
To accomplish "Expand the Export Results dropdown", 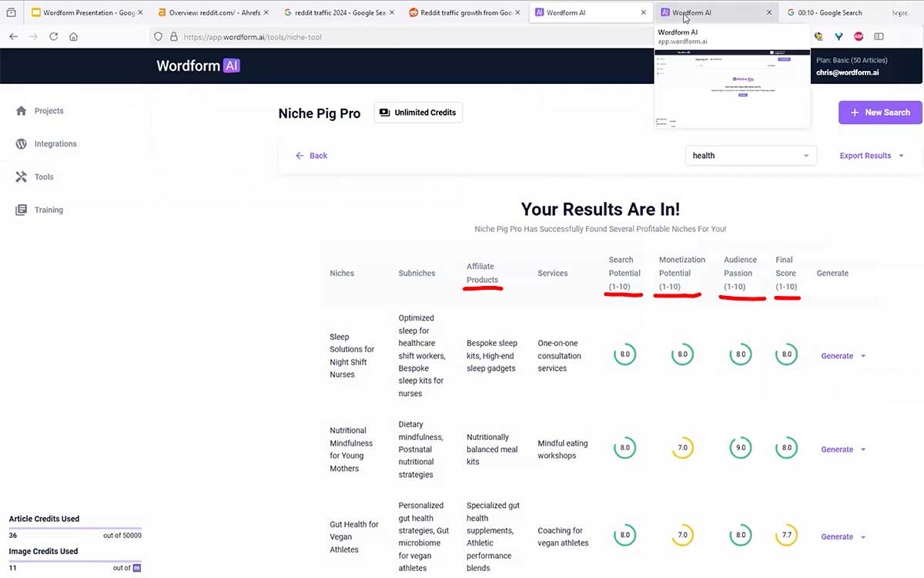I will (x=870, y=155).
